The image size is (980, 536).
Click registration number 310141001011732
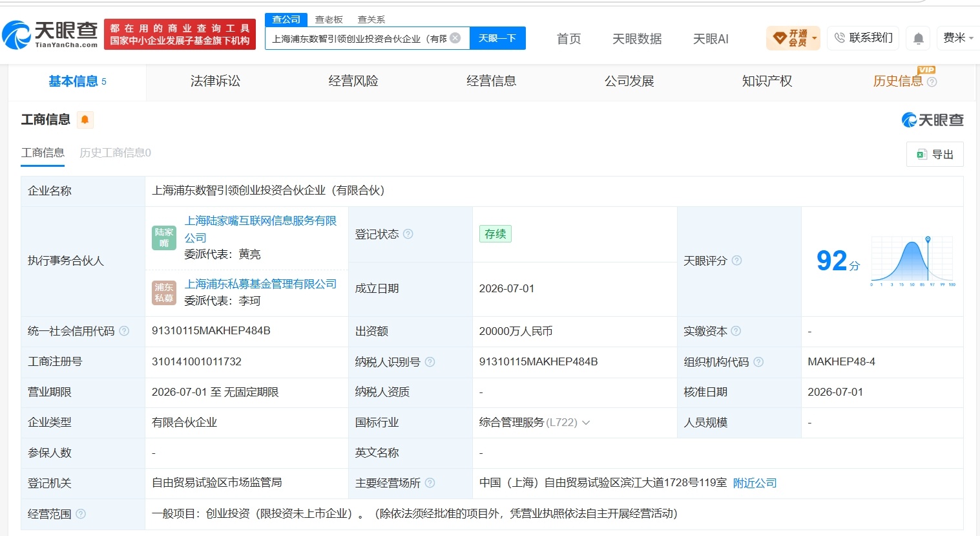pyautogui.click(x=196, y=362)
